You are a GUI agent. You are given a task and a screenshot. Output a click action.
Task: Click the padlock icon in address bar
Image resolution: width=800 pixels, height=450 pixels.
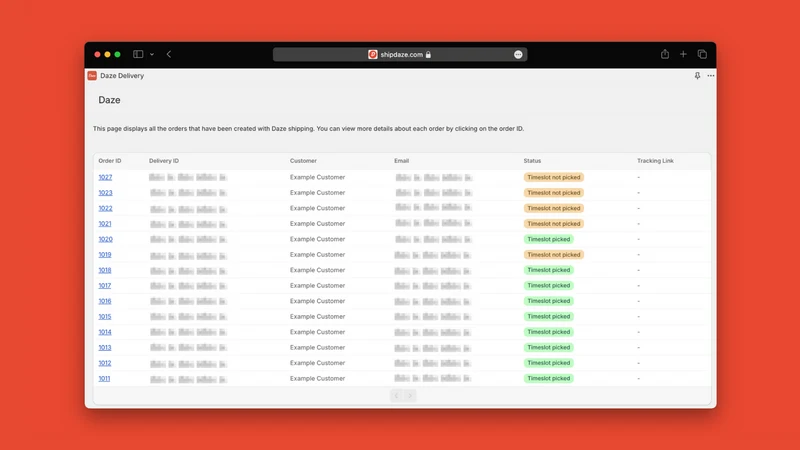428,55
